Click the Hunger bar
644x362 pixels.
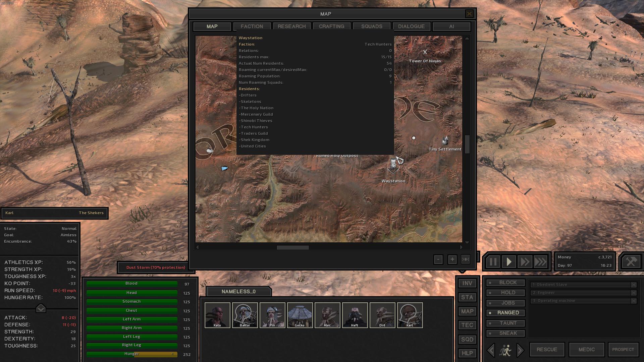click(x=132, y=354)
